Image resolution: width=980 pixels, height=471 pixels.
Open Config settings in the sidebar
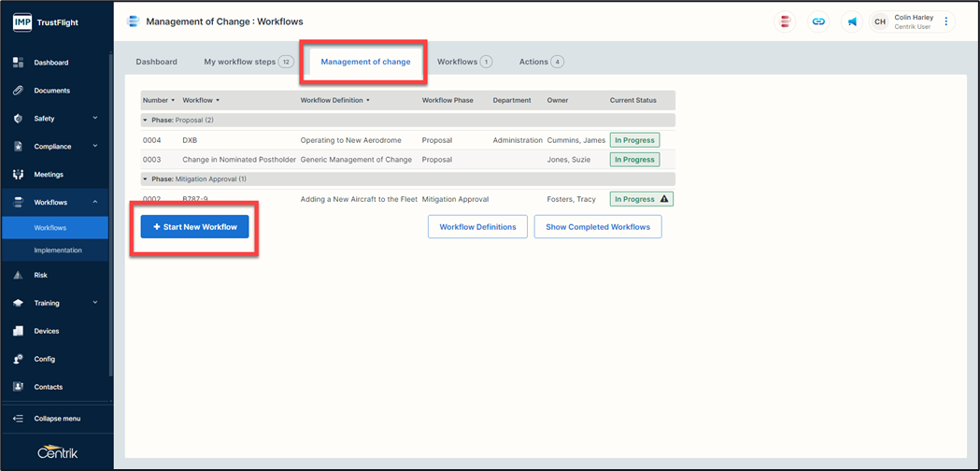(44, 359)
